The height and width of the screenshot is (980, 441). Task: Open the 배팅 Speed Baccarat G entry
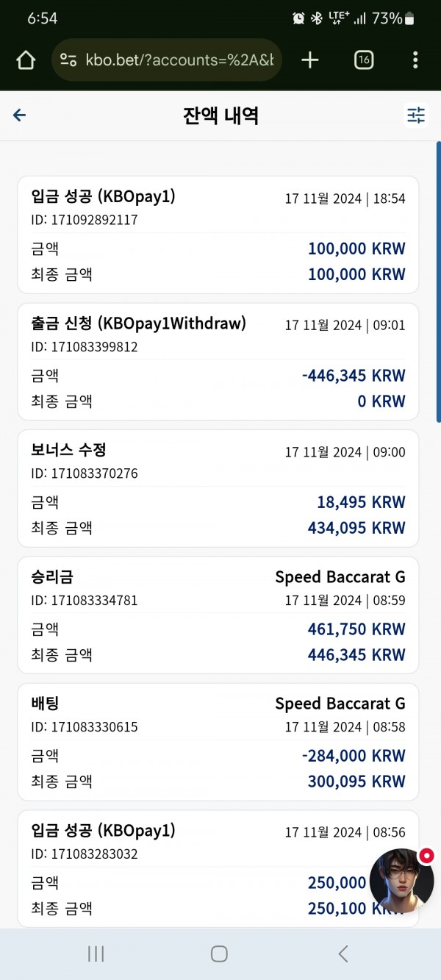(218, 742)
